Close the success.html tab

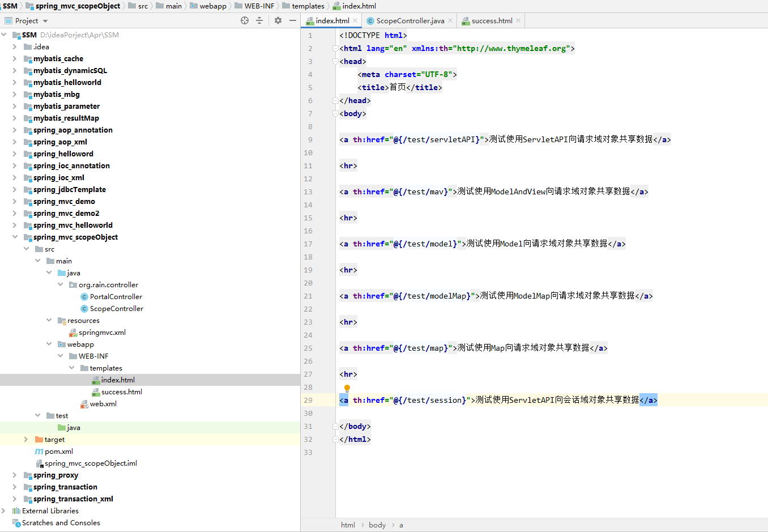tap(518, 20)
